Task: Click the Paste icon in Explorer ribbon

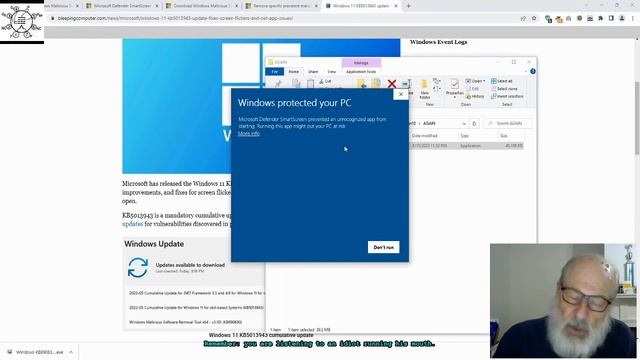Action: 310,84
